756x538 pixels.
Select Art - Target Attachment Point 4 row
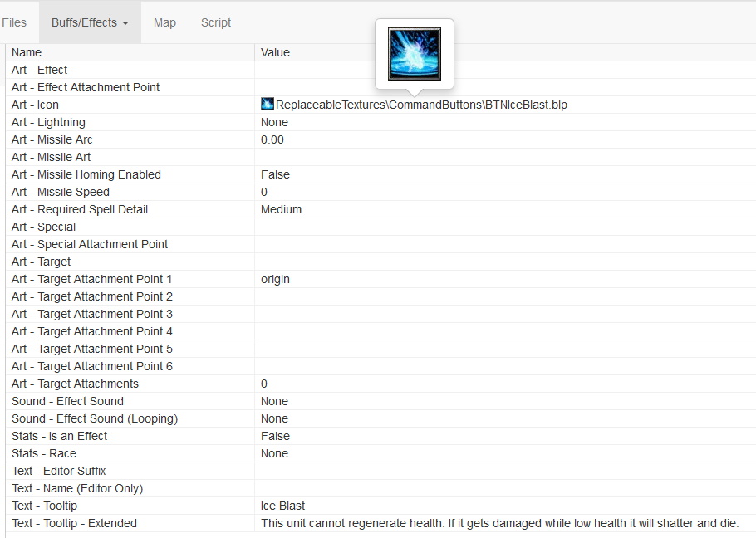coord(380,331)
